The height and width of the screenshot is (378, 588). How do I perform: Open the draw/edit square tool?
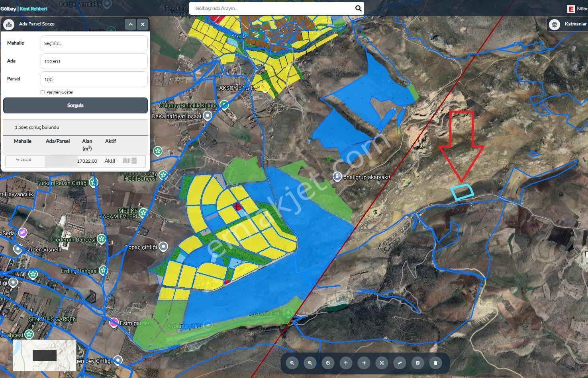417,362
